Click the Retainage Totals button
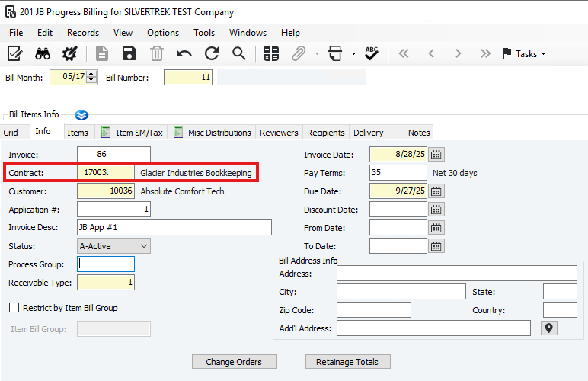 (x=347, y=362)
